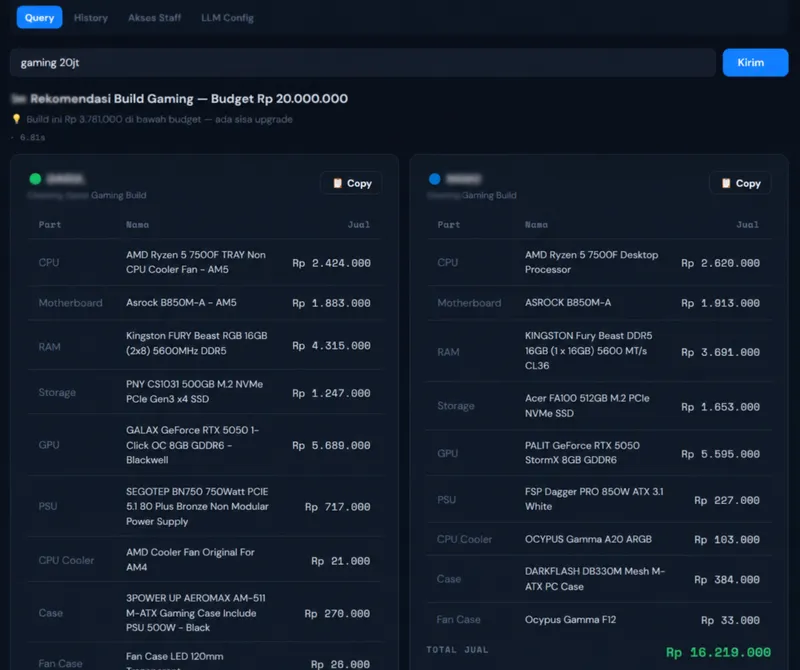This screenshot has width=800, height=670.
Task: Click price 'Rp 1.653.000'
Action: (x=720, y=407)
